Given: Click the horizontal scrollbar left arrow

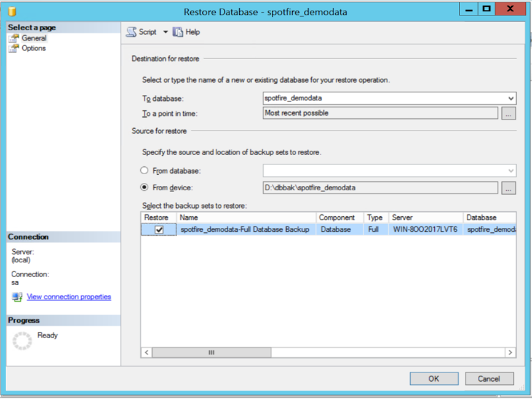Looking at the screenshot, I should [x=146, y=352].
